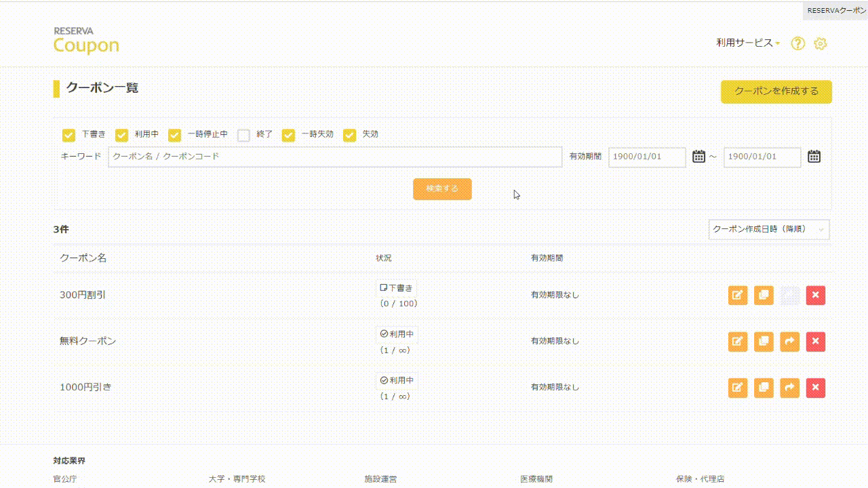The height and width of the screenshot is (488, 868).
Task: Click the クーポンを作成する button
Action: (x=776, y=91)
